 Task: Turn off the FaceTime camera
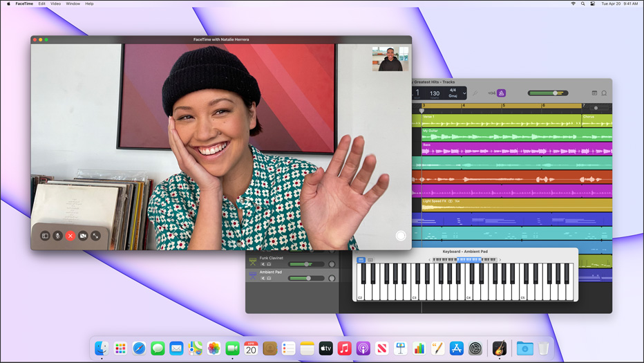[83, 236]
